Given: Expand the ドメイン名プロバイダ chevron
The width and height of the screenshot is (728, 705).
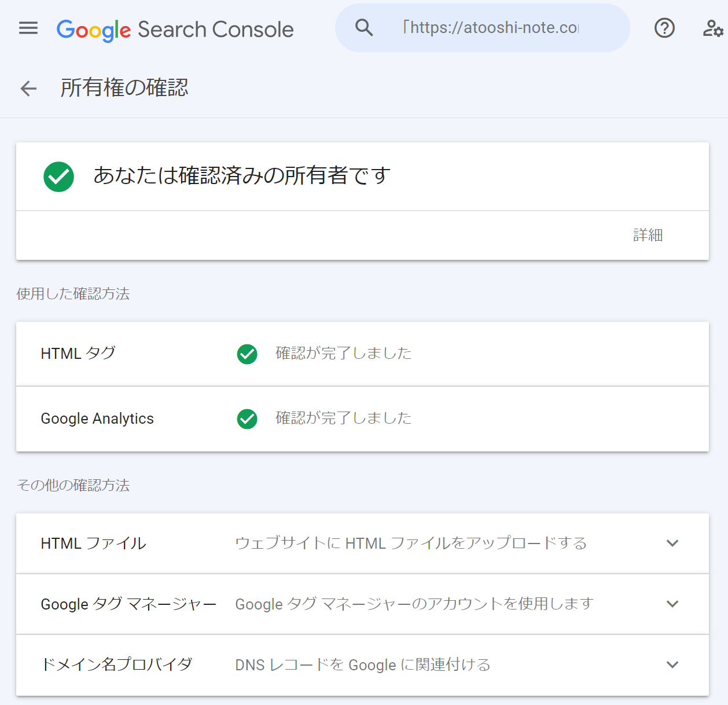Looking at the screenshot, I should point(672,664).
